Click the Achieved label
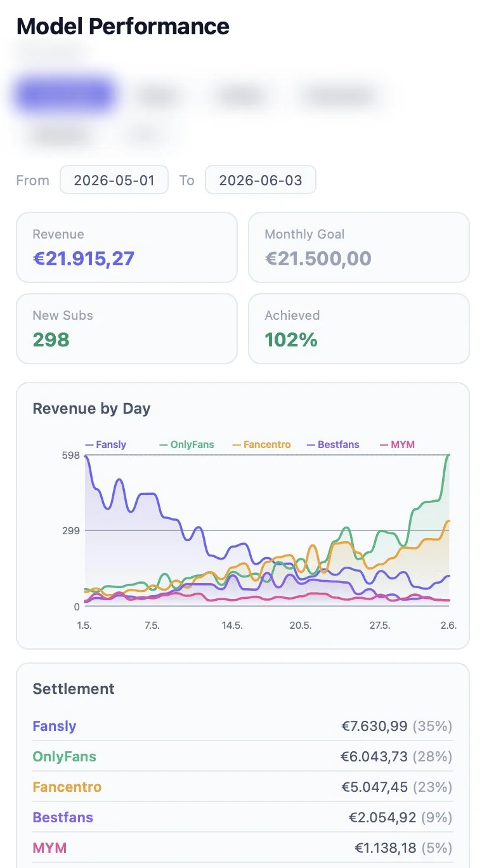The height and width of the screenshot is (868, 482). (292, 315)
